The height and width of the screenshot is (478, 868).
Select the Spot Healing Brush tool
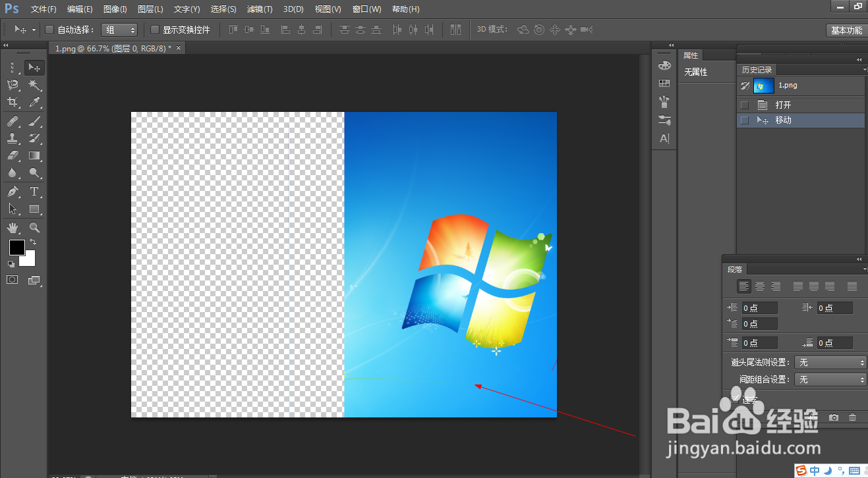point(13,121)
